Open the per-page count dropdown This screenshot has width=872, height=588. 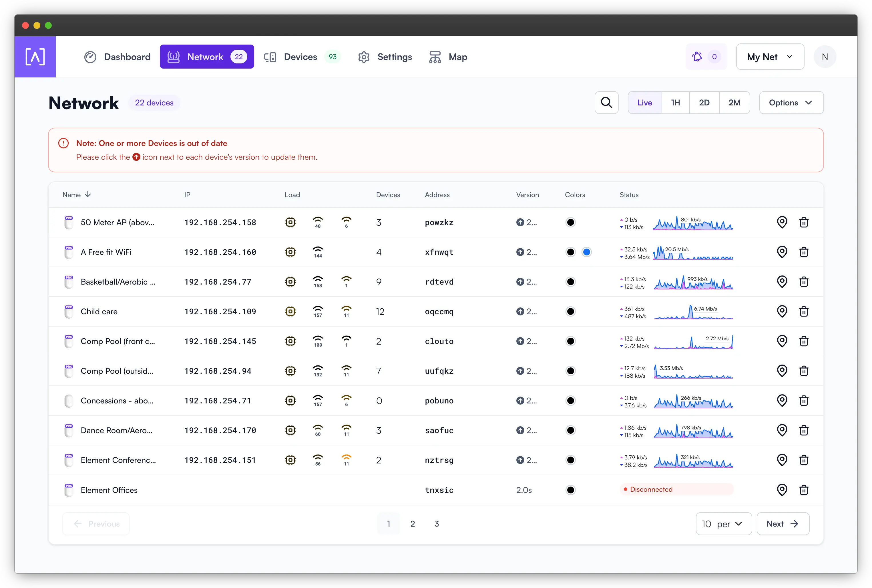[723, 523]
